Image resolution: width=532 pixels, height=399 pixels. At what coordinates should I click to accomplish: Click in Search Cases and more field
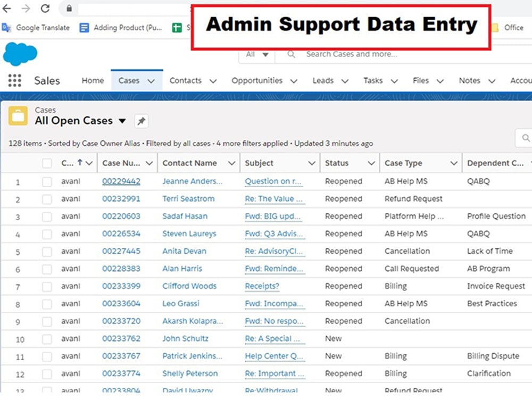pos(352,54)
